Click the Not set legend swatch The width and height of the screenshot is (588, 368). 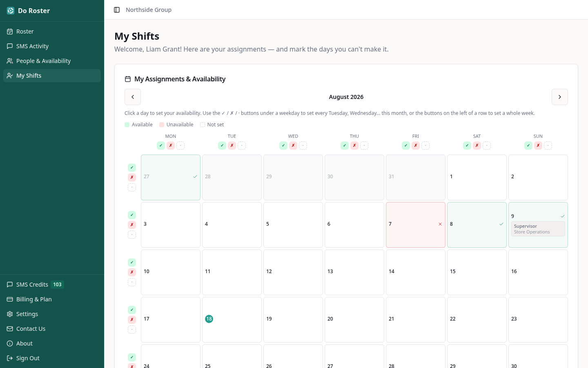203,125
